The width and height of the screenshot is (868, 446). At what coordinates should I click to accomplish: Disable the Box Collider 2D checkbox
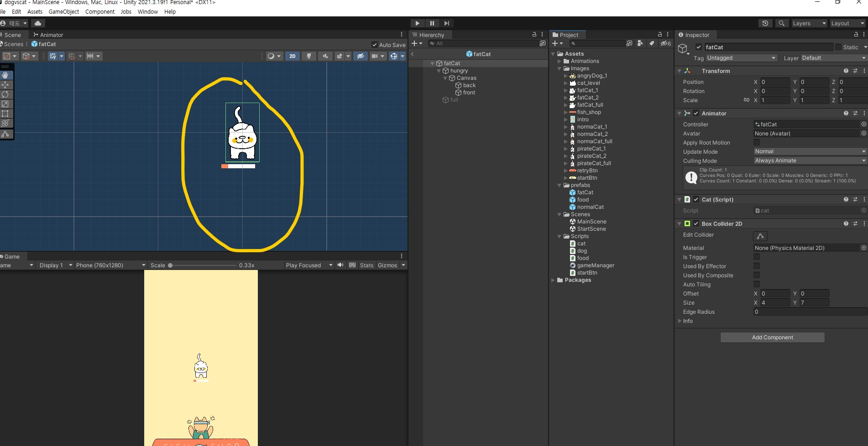[x=696, y=224]
